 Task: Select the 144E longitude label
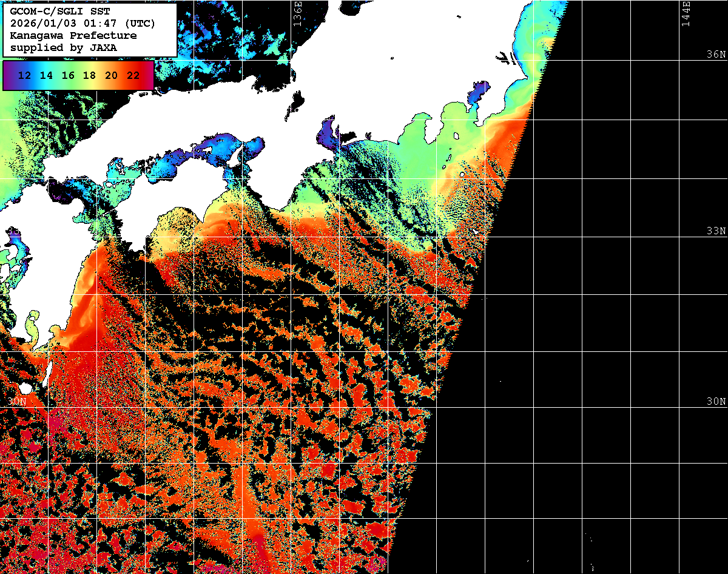(x=686, y=13)
